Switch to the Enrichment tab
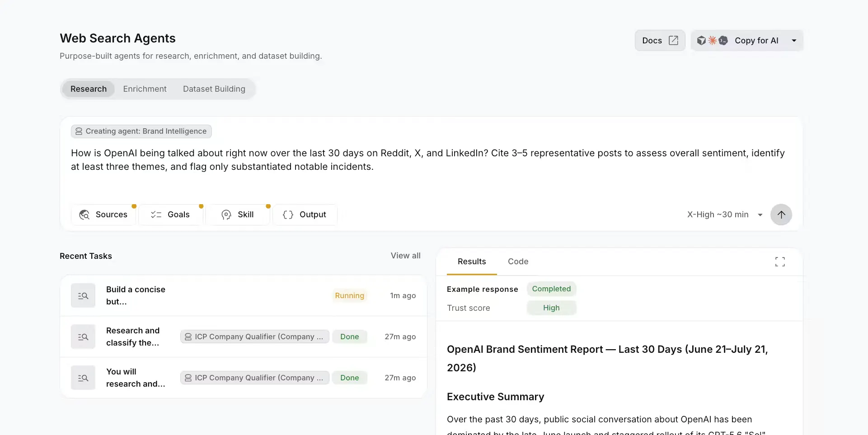Screen dimensions: 868x435 (x=145, y=89)
